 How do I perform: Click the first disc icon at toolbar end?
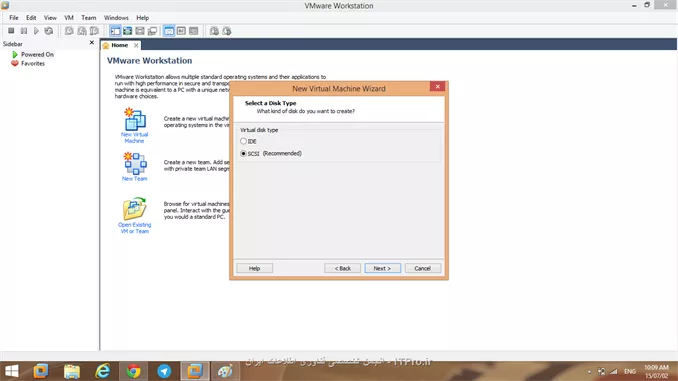coord(214,31)
